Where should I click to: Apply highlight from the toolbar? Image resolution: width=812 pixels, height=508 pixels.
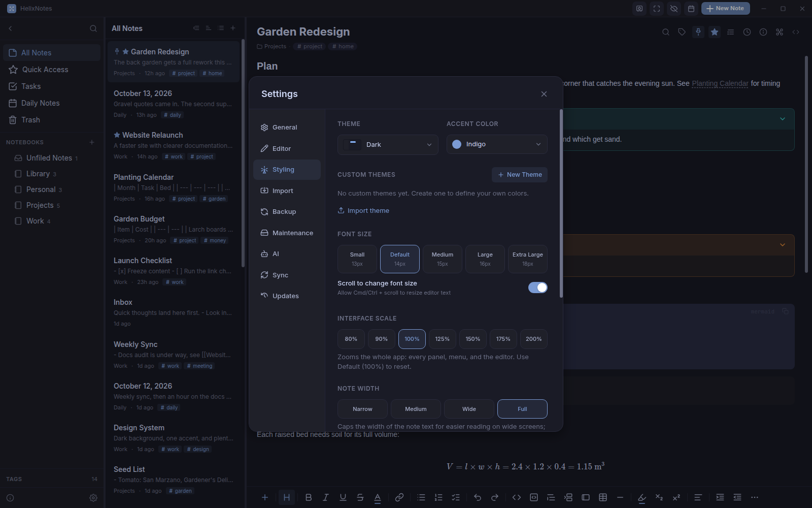pos(642,497)
